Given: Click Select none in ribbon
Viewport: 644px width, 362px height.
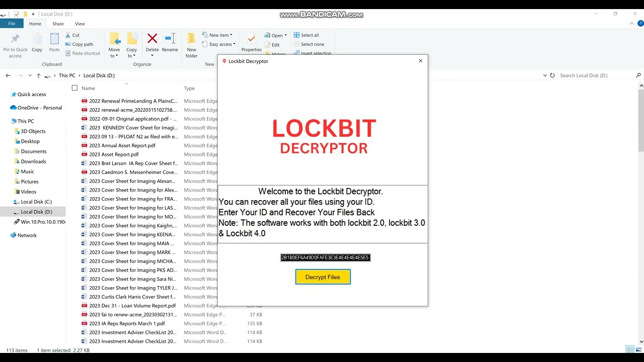Looking at the screenshot, I should click(x=308, y=44).
